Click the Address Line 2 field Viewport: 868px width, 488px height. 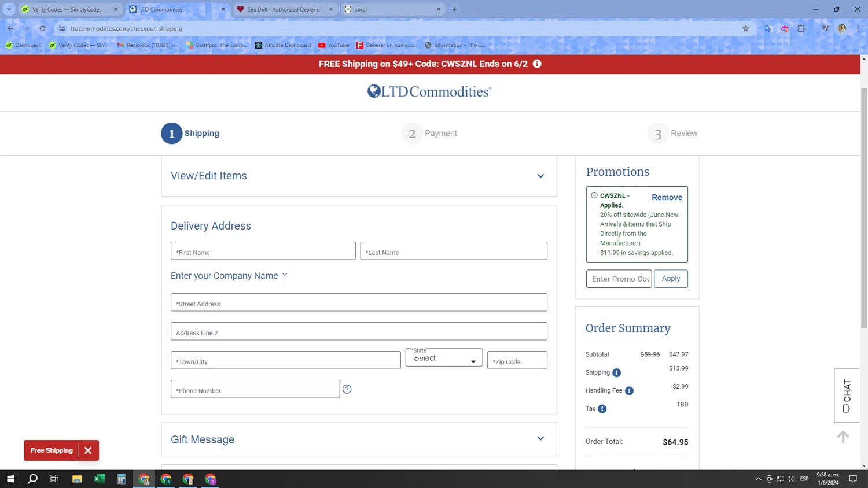pos(359,331)
